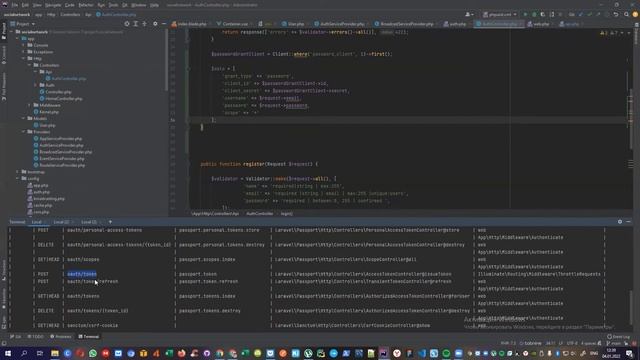This screenshot has width=640, height=360.
Task: Click the collapse all icon in Project panel
Action: (144, 24)
